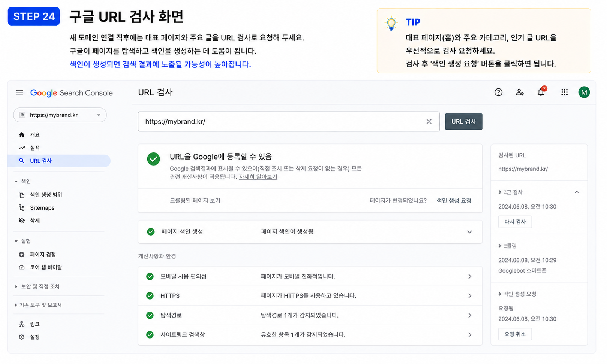Open the https://mybrand.kr property selector dropdown

point(60,115)
